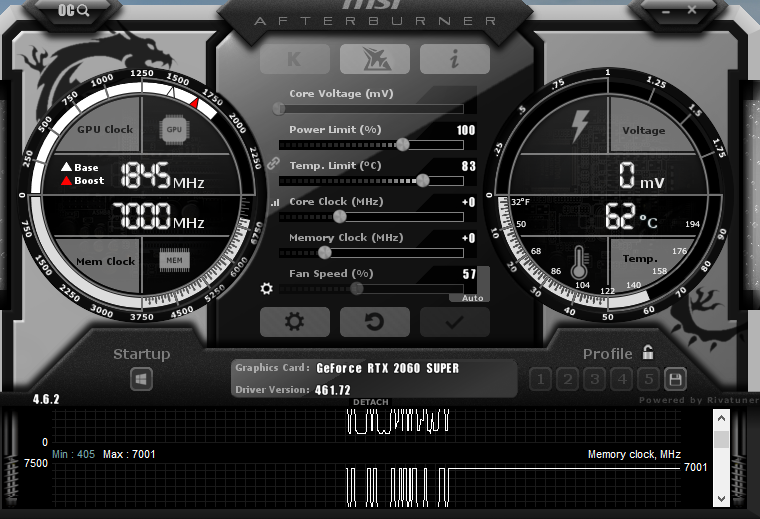Click the monitoring graph scrollbar thumb
Viewport: 760px width, 519px height.
click(x=721, y=440)
